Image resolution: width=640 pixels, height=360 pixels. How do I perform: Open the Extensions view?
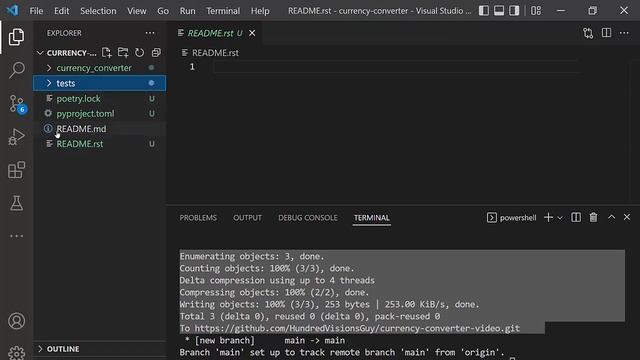[x=16, y=170]
